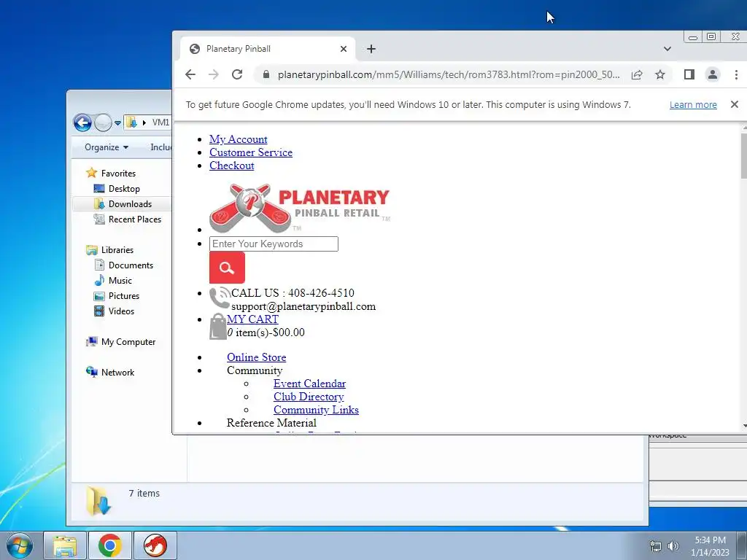
Task: Go forward to the next page in Chrome
Action: click(x=214, y=74)
